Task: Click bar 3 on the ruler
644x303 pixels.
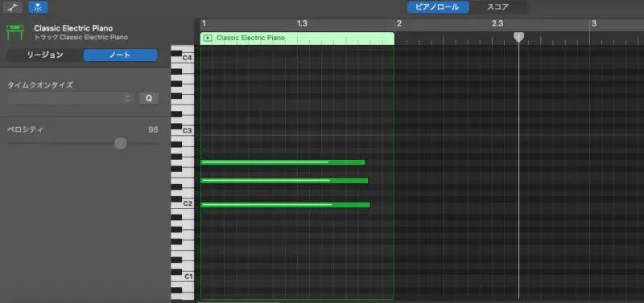Action: 594,23
